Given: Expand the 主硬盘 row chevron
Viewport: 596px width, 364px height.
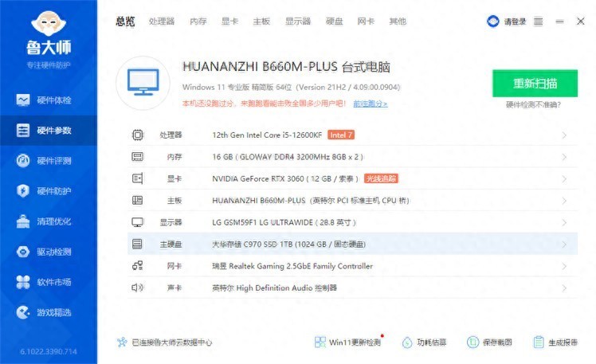Looking at the screenshot, I should tap(564, 245).
